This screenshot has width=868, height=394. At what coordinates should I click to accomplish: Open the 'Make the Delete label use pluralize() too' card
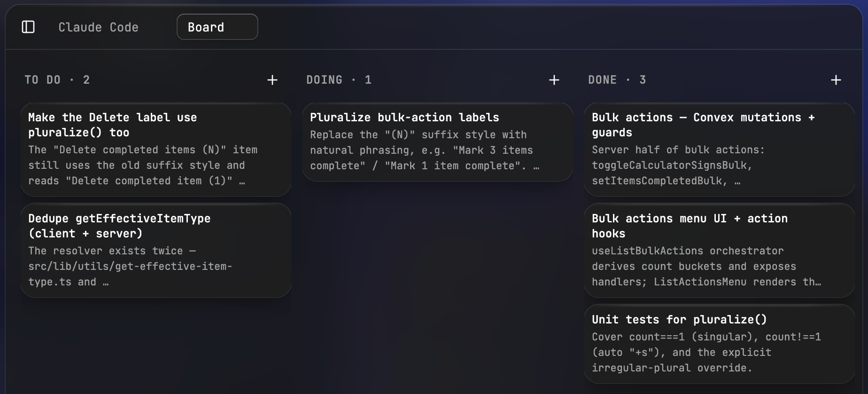point(156,150)
